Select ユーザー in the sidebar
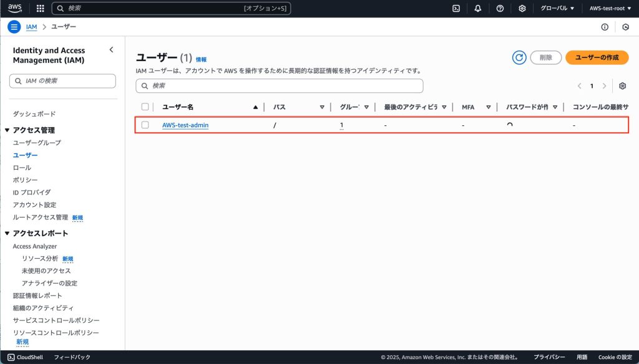639x364 pixels. pyautogui.click(x=25, y=155)
